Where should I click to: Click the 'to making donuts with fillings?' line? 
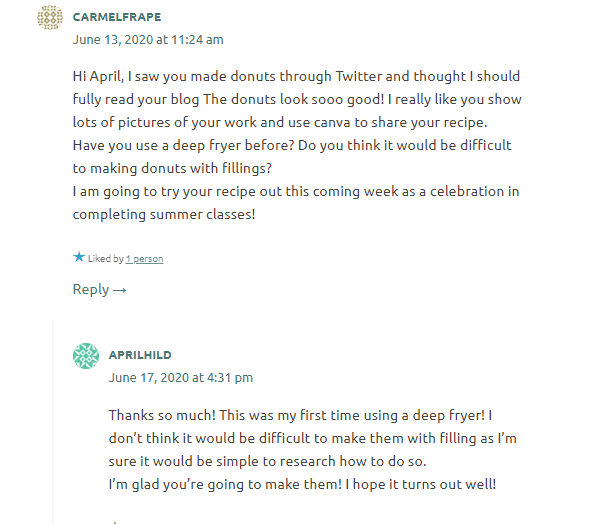pos(172,168)
